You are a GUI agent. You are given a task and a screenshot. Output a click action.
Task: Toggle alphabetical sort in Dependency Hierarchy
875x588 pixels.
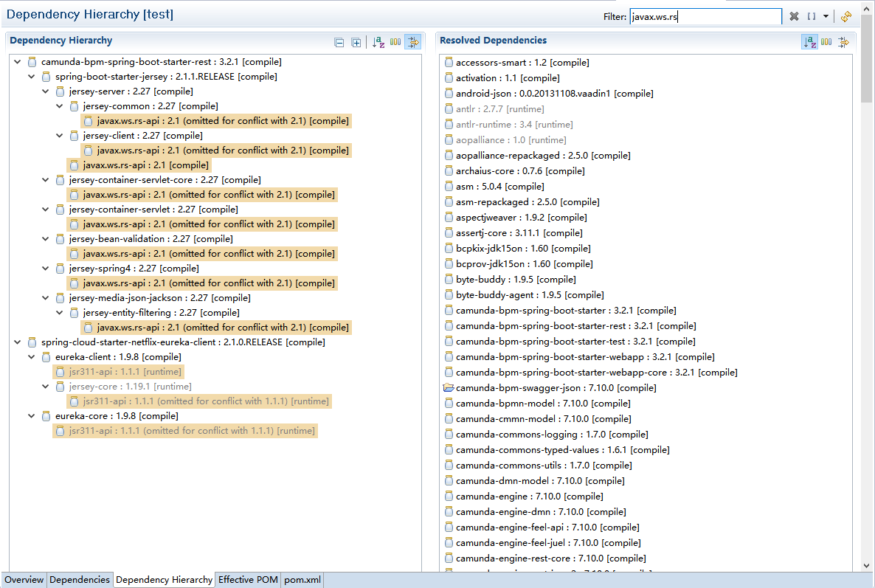point(378,42)
